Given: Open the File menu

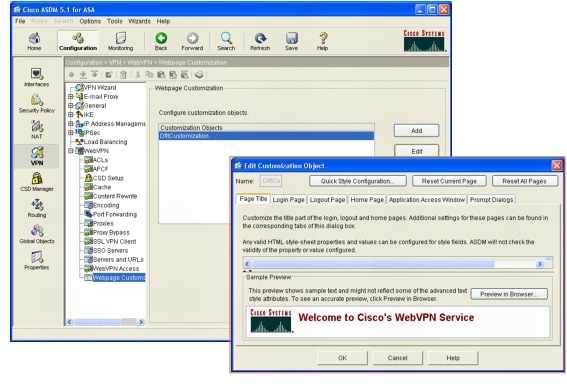Looking at the screenshot, I should coord(20,21).
